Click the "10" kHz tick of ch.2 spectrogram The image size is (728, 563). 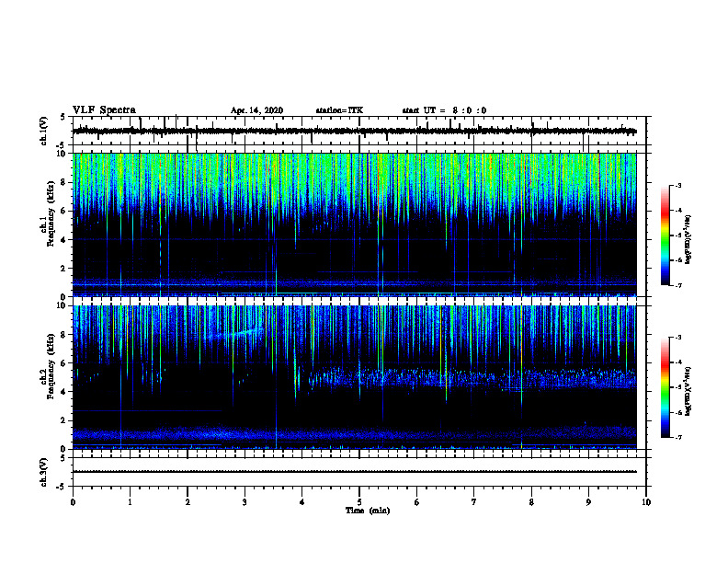63,306
